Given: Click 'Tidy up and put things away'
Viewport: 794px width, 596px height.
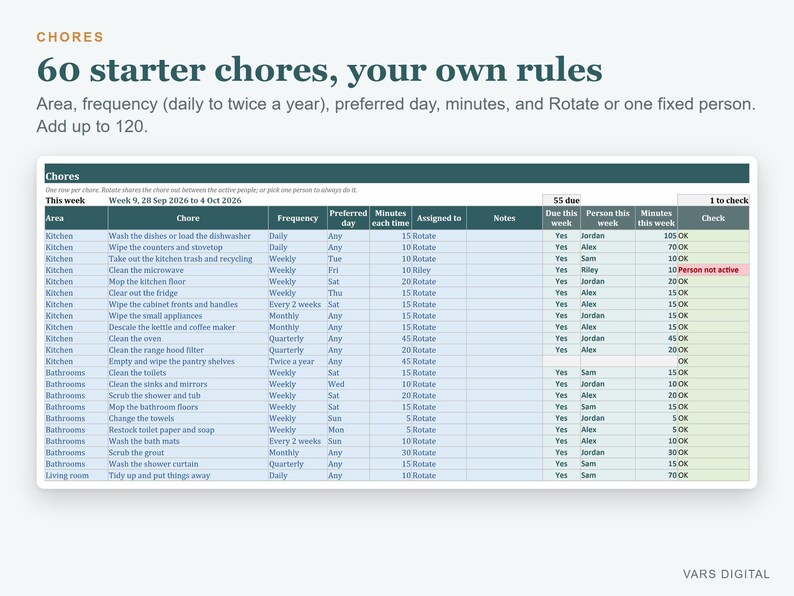Looking at the screenshot, I should (188, 475).
